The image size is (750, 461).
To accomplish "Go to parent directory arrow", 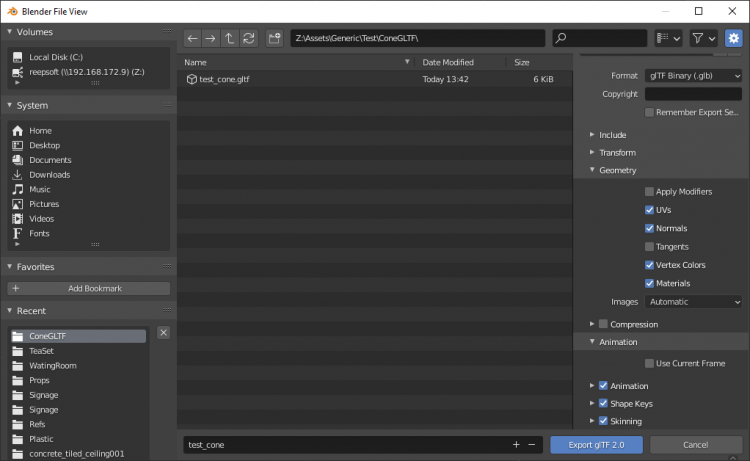I will pos(229,38).
